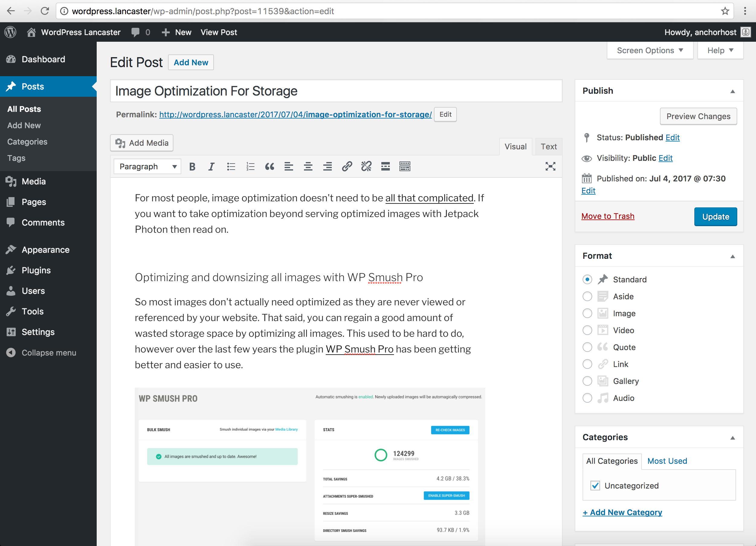Select Aside post format
756x546 pixels.
587,297
